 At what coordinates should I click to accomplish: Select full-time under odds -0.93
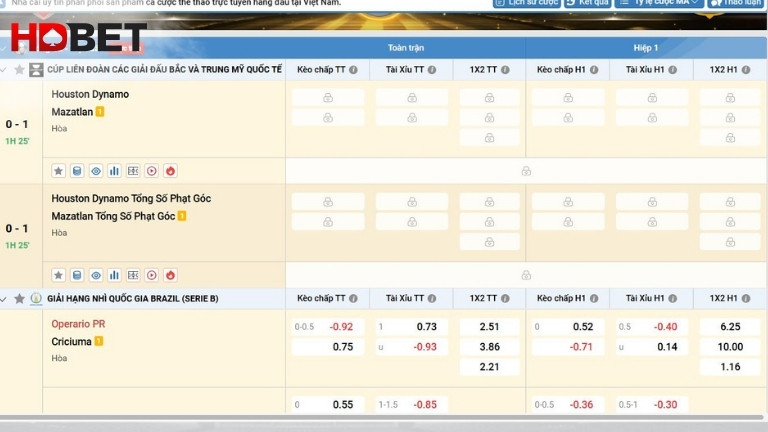[411, 347]
